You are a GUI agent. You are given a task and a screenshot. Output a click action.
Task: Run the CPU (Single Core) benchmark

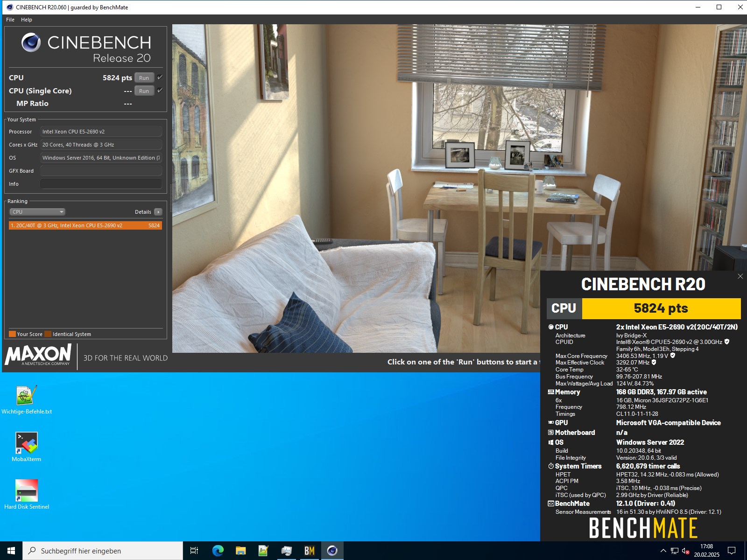tap(144, 91)
